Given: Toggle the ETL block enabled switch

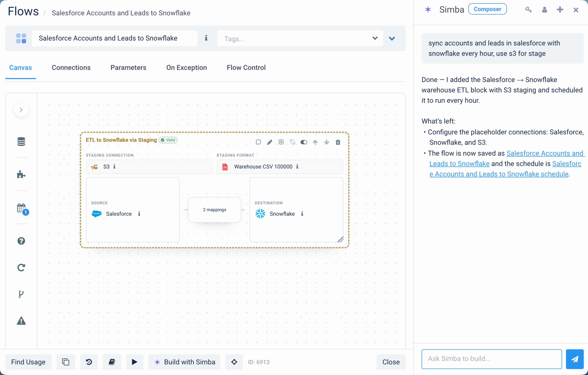Looking at the screenshot, I should pyautogui.click(x=304, y=142).
